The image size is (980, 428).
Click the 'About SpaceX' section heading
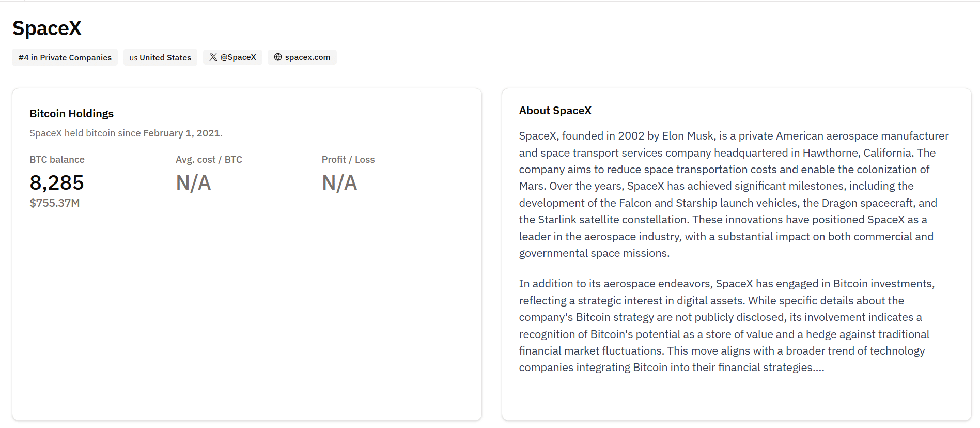click(x=555, y=110)
